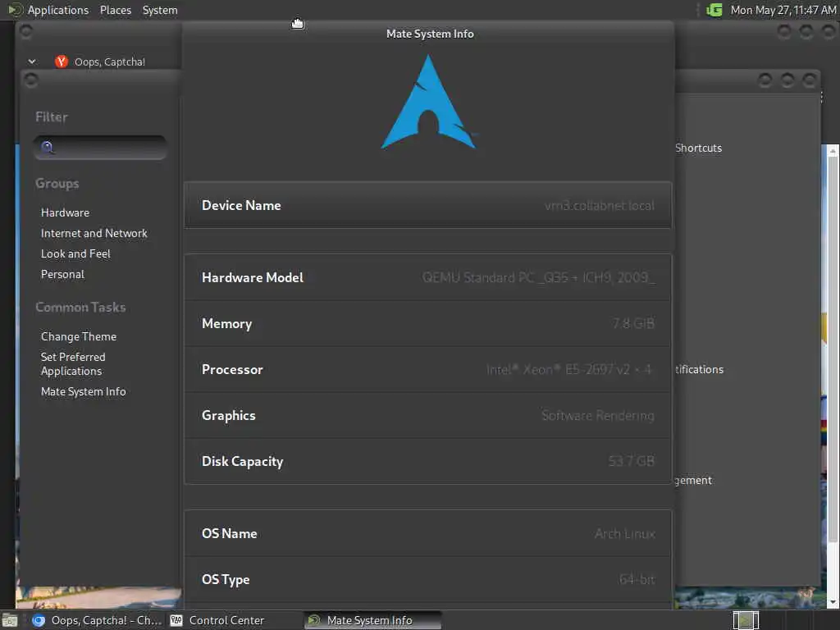Click the Hardware Model row
This screenshot has height=630, width=840.
[x=427, y=277]
